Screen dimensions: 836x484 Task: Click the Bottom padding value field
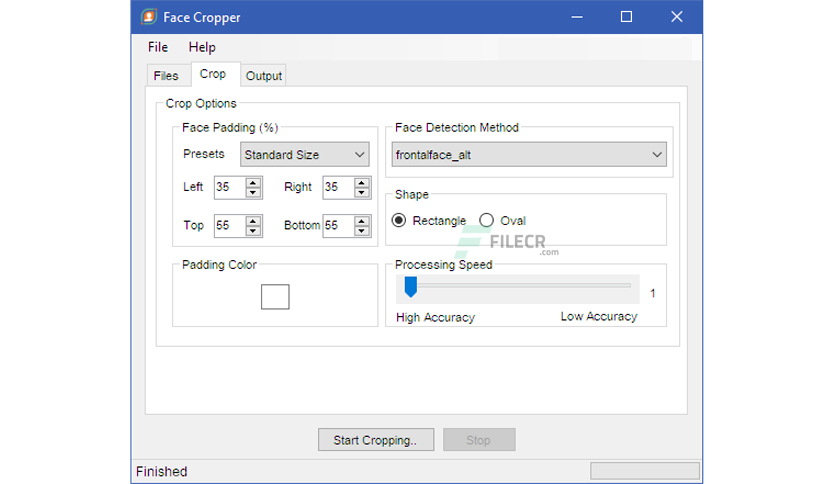(x=339, y=225)
